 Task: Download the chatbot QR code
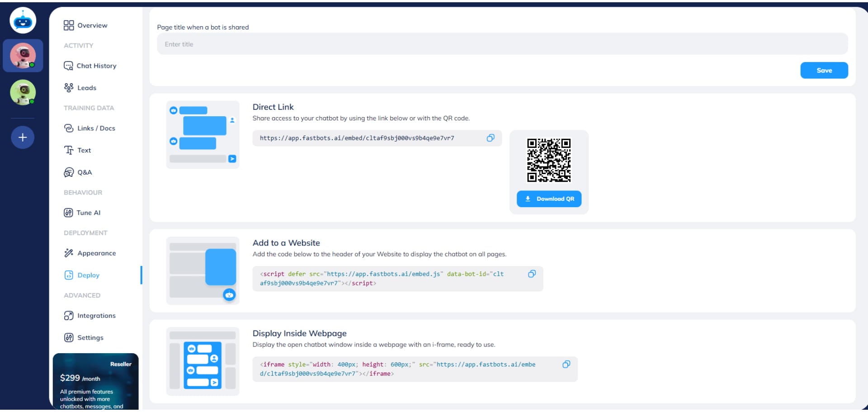(549, 199)
